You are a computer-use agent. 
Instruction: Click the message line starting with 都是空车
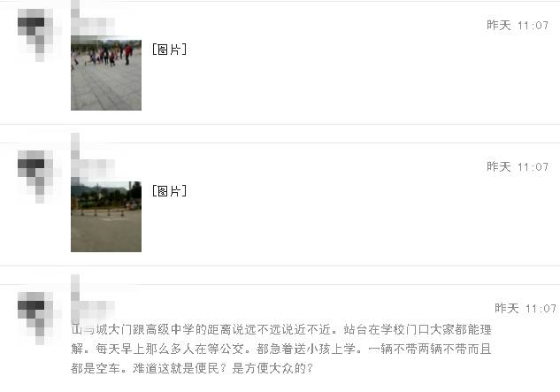pos(192,368)
